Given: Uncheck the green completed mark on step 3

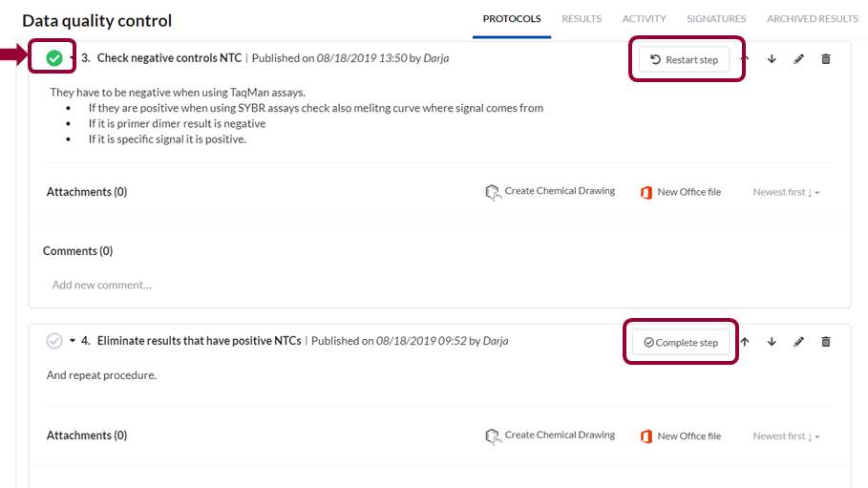Looking at the screenshot, I should pyautogui.click(x=54, y=58).
